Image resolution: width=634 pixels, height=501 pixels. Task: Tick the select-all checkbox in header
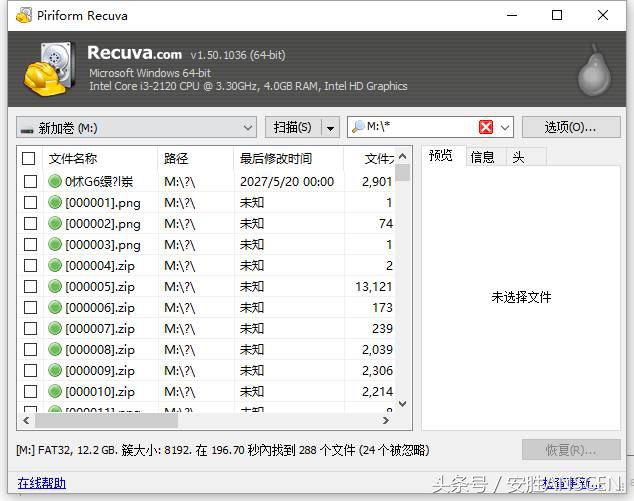coord(29,159)
